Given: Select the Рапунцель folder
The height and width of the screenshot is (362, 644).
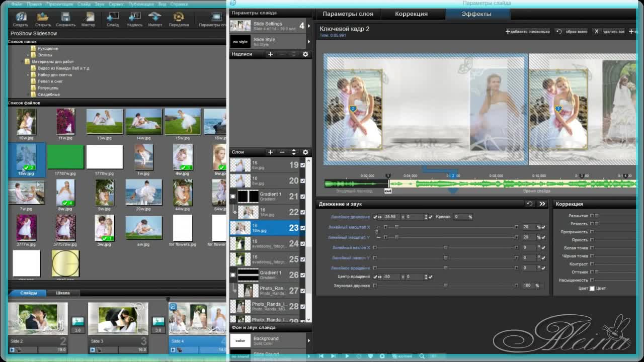Looking at the screenshot, I should click(x=47, y=87).
